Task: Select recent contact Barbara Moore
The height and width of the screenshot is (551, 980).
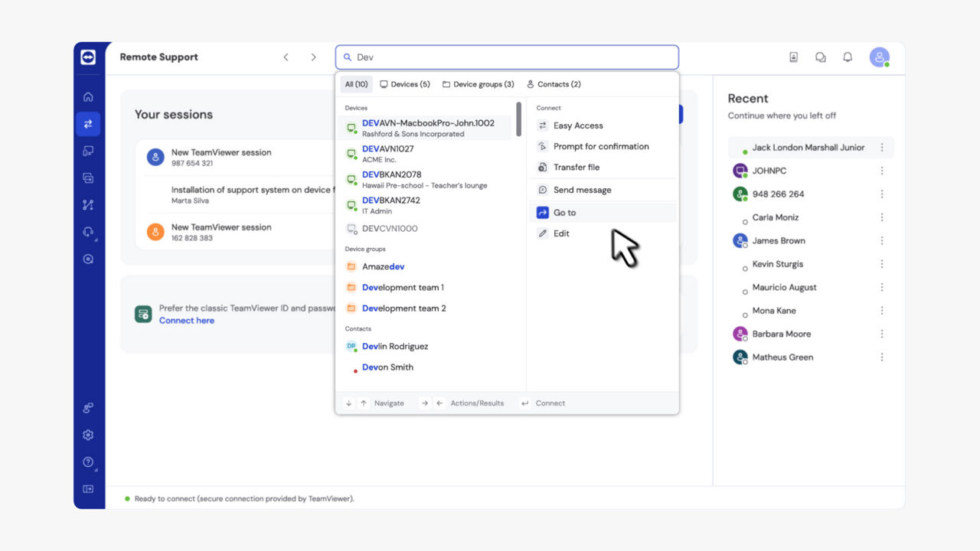Action: 811,334
